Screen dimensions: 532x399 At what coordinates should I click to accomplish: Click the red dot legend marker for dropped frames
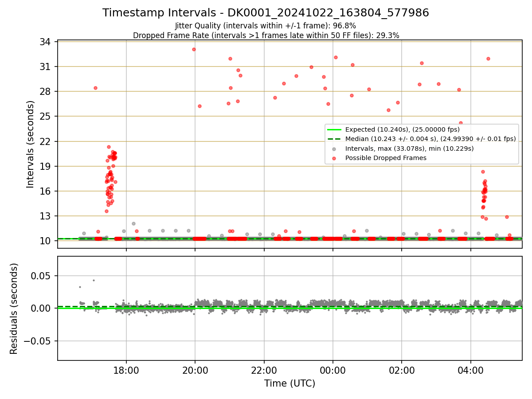pyautogui.click(x=334, y=158)
